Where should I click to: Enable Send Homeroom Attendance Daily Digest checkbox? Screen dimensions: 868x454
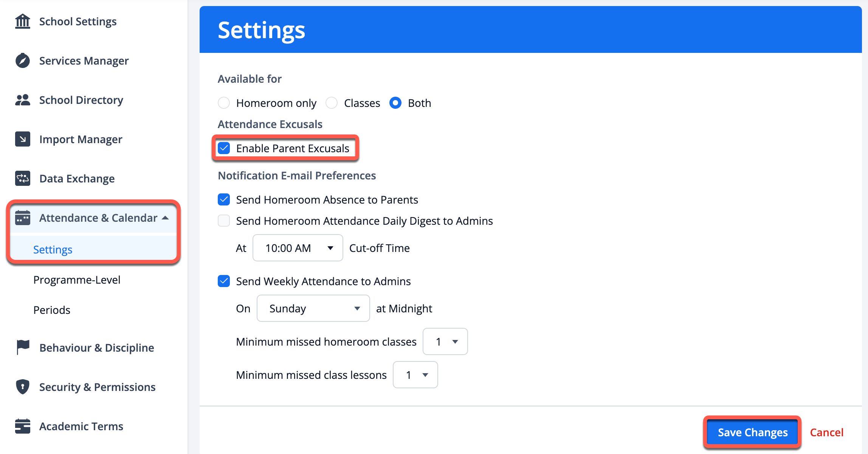224,221
